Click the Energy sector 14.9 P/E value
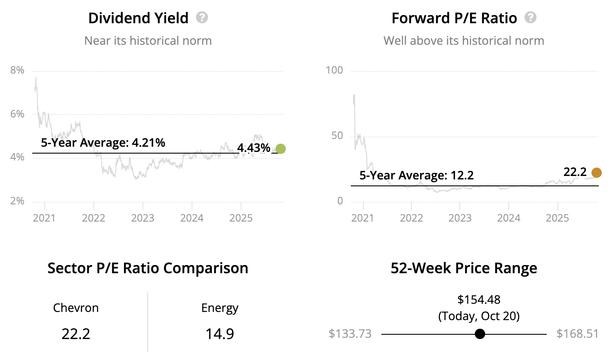The image size is (613, 364). pos(220,334)
